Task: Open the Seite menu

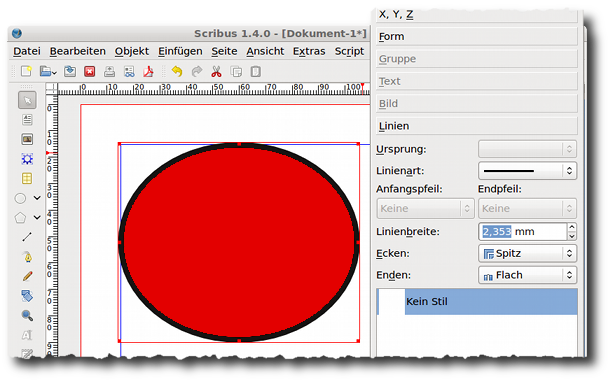Action: point(224,51)
